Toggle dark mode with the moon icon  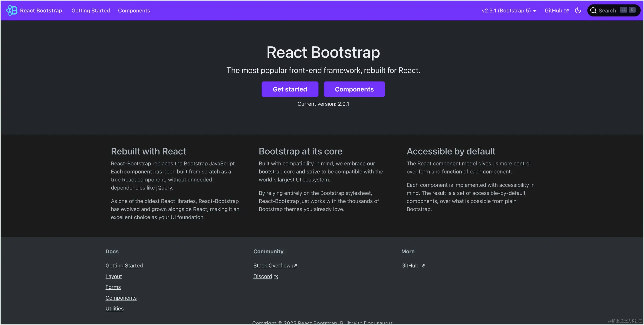[x=578, y=10]
